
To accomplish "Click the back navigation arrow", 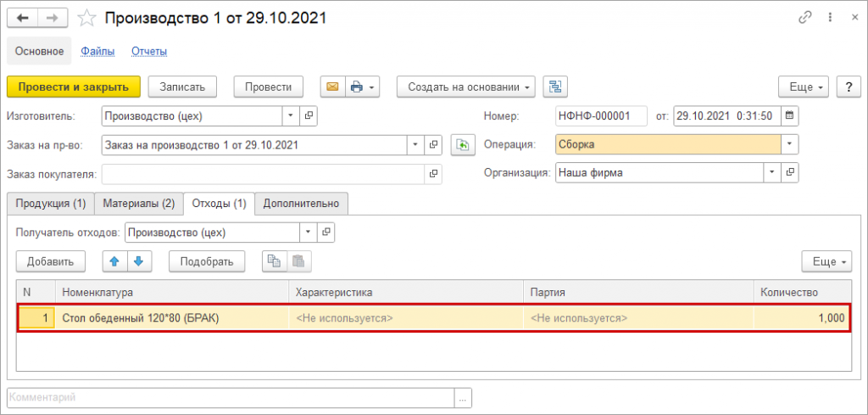I will [23, 18].
